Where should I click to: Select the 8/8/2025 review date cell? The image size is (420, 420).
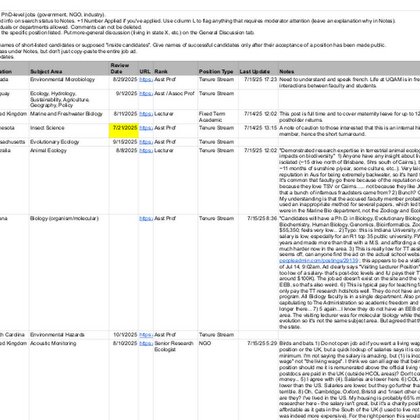[124, 180]
